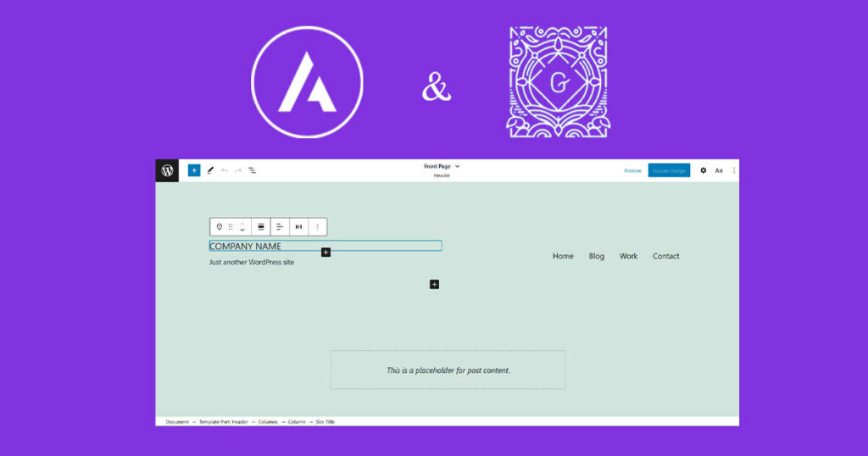Select the Home navigation item

[x=563, y=256]
